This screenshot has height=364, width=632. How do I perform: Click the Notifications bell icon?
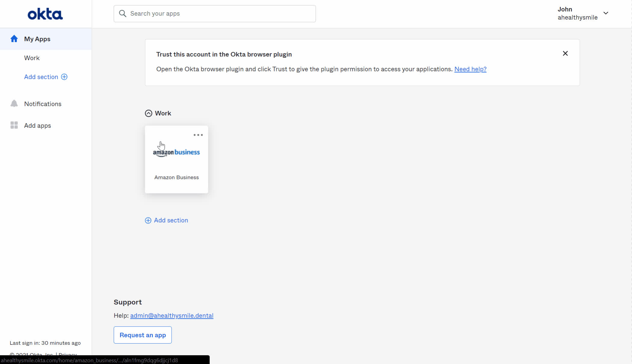14,104
